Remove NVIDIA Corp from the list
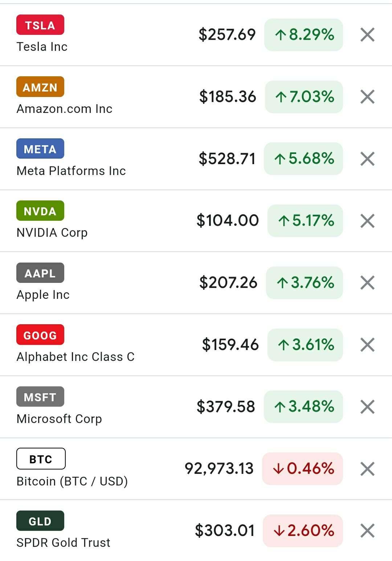392x561 pixels. click(x=367, y=221)
